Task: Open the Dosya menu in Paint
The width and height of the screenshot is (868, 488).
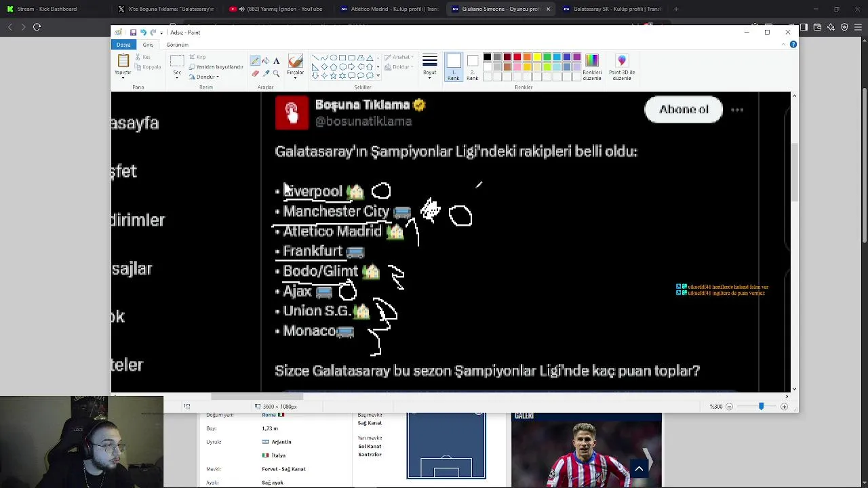Action: [123, 45]
